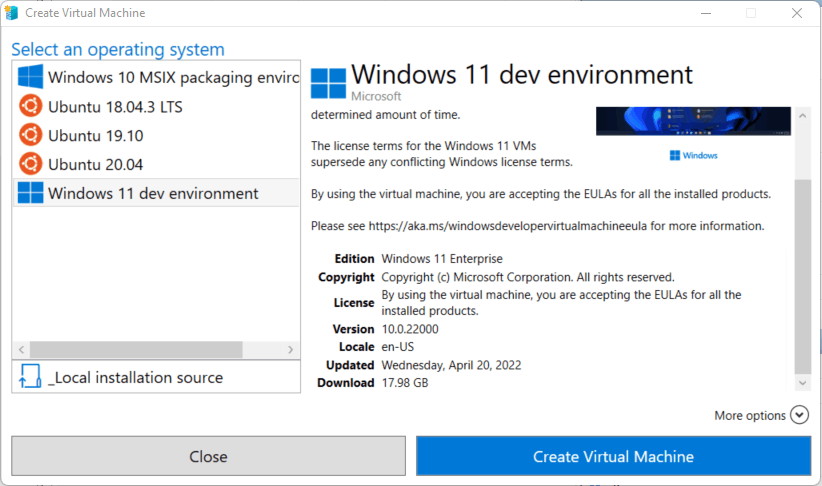Open Local installation source option

[156, 377]
